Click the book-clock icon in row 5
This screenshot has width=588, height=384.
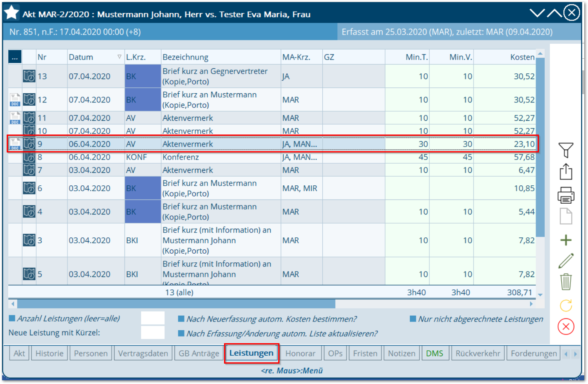[29, 274]
